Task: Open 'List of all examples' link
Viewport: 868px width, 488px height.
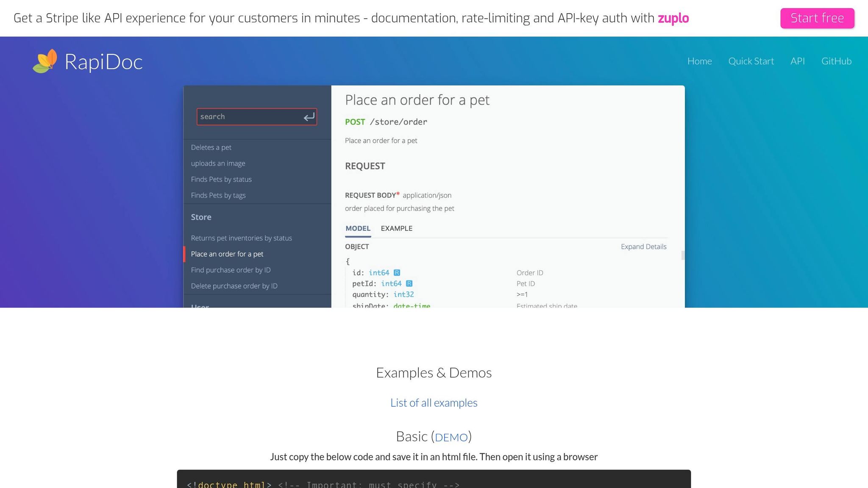Action: [x=434, y=403]
